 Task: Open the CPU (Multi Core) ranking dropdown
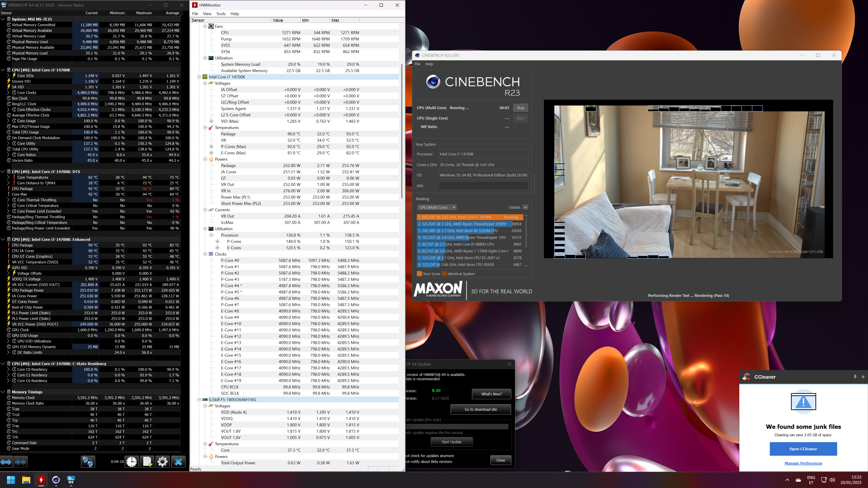[437, 207]
